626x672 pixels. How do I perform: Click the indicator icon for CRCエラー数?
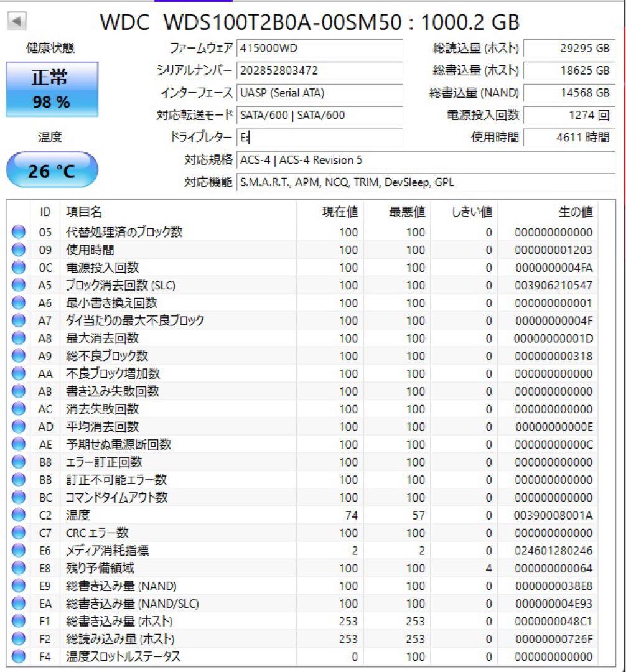tap(18, 533)
